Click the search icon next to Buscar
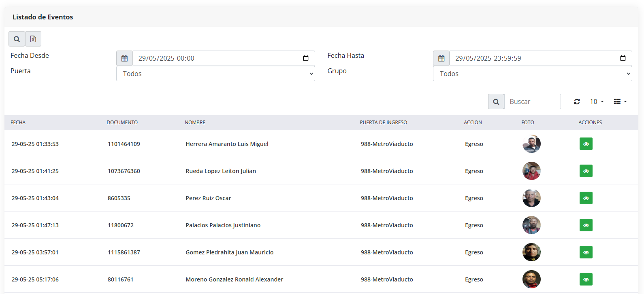This screenshot has width=644, height=294. 496,102
